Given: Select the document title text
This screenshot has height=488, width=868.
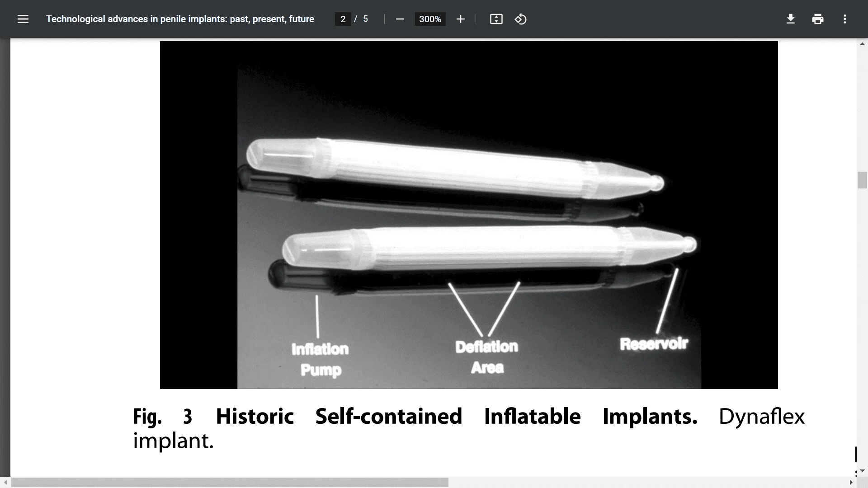Looking at the screenshot, I should coord(180,19).
